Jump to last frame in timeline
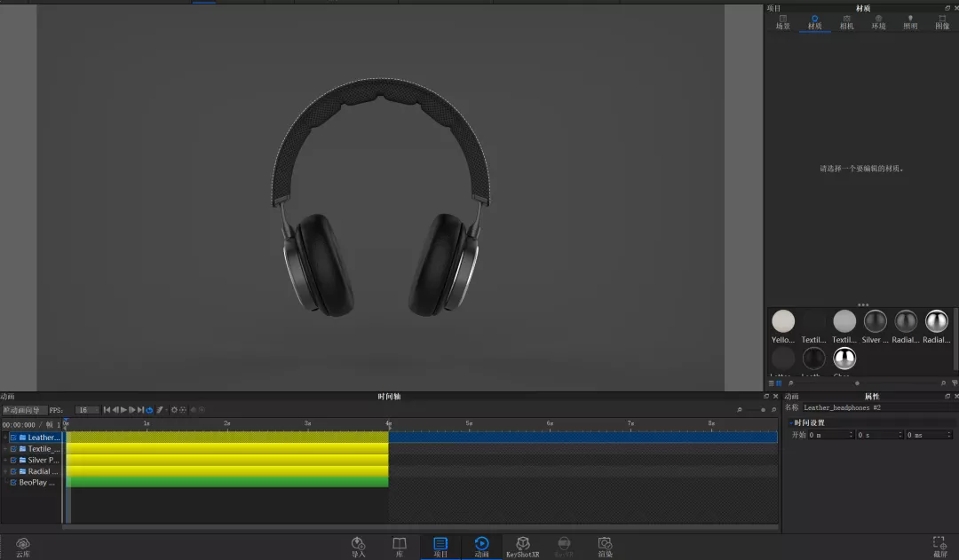Screen dimensions: 959x560 point(140,410)
